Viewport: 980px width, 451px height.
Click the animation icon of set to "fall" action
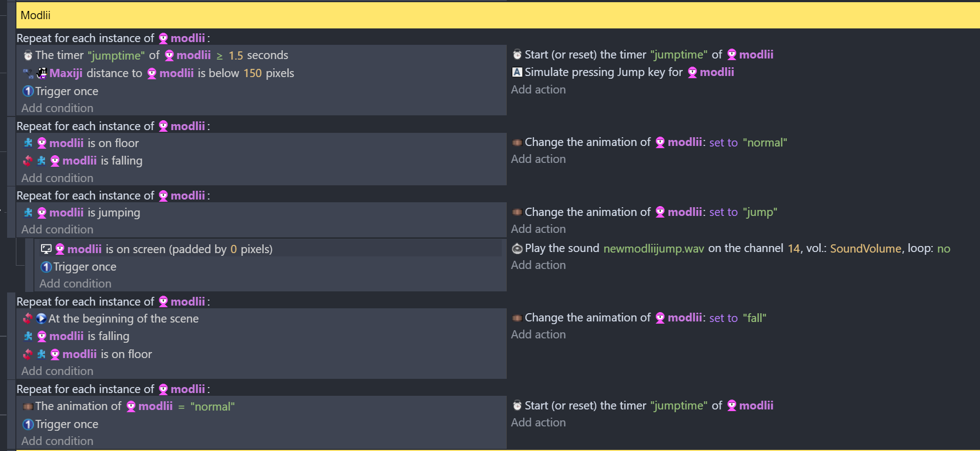tap(517, 318)
